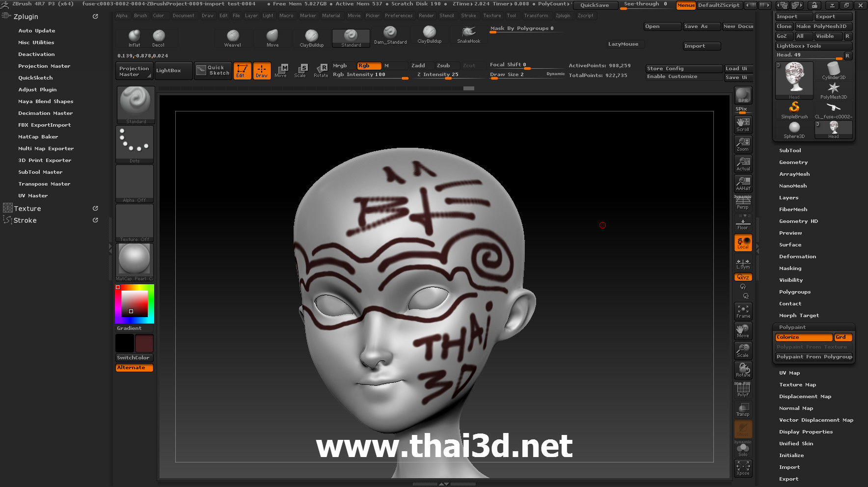Click the Floor grid icon

point(743,223)
